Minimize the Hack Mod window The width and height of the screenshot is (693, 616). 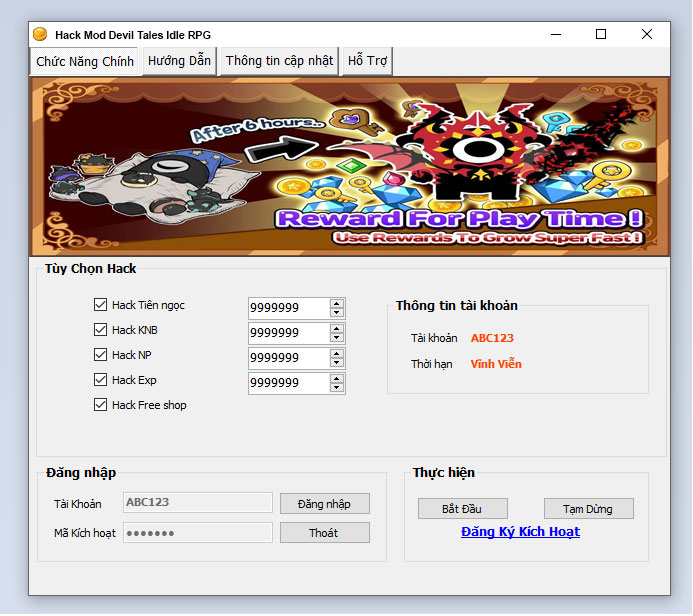coord(556,34)
